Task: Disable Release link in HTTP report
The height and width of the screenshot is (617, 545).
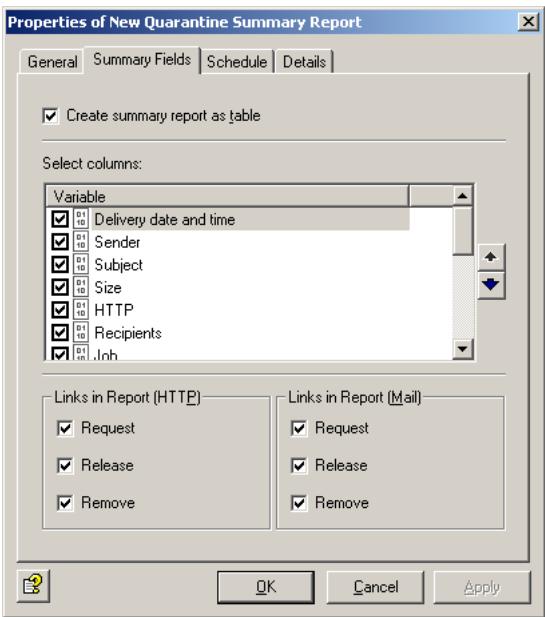Action: click(x=65, y=466)
